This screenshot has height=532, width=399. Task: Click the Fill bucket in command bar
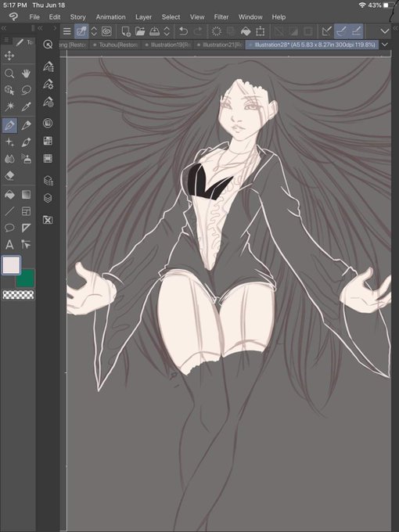pyautogui.click(x=246, y=31)
